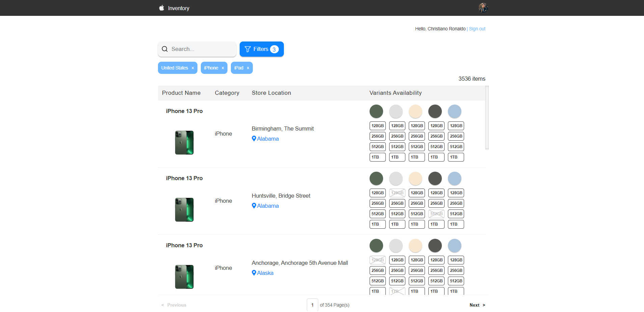Open Alabama link for Huntsville, Bridge Street

pos(268,206)
